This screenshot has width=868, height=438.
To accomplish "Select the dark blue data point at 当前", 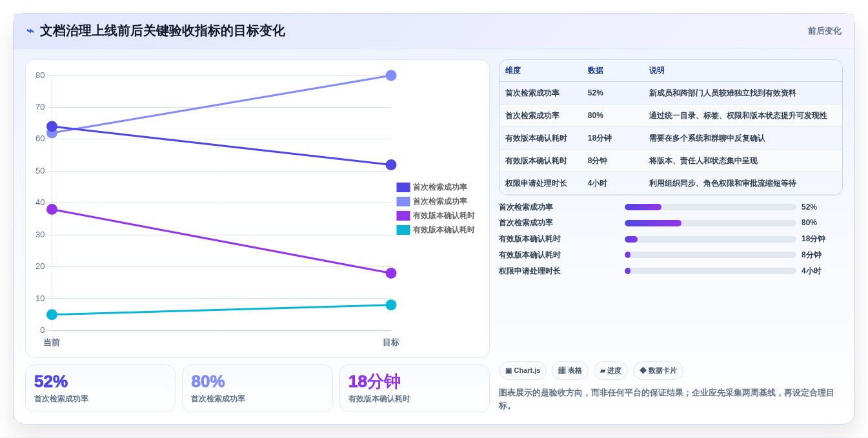I will pos(52,126).
